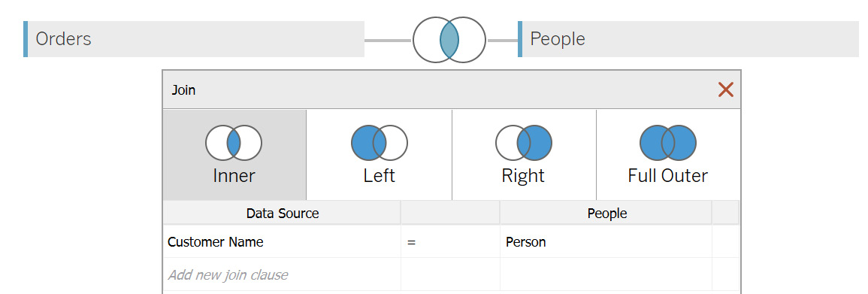Click the People column header in the join table
The image size is (868, 294).
pyautogui.click(x=606, y=213)
